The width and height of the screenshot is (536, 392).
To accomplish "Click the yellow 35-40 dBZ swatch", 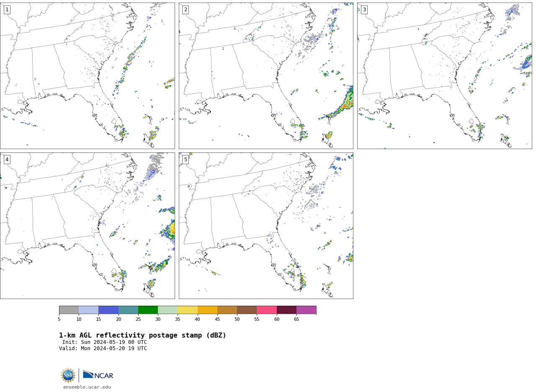I will pyautogui.click(x=188, y=310).
